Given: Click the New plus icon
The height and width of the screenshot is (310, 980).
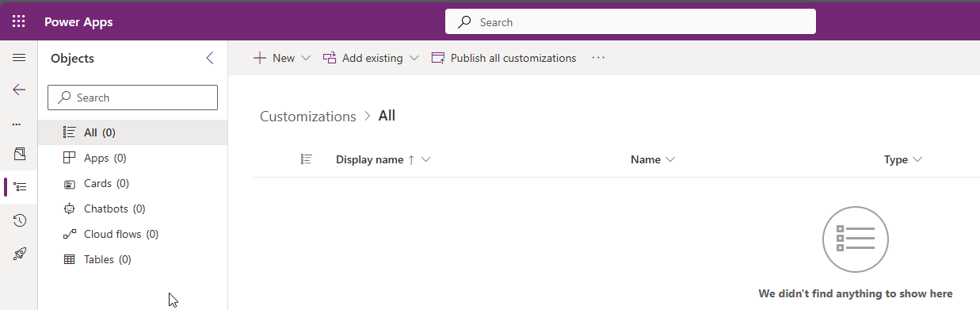Looking at the screenshot, I should pos(259,58).
